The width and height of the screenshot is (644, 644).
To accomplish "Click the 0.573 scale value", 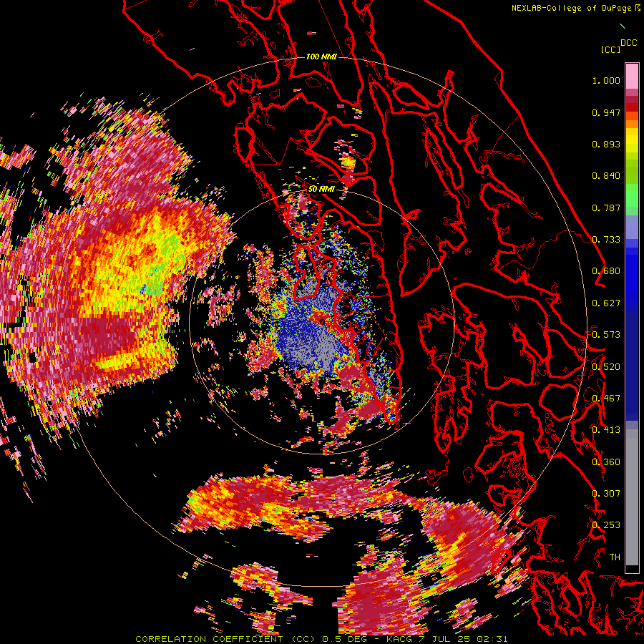I will tap(606, 335).
